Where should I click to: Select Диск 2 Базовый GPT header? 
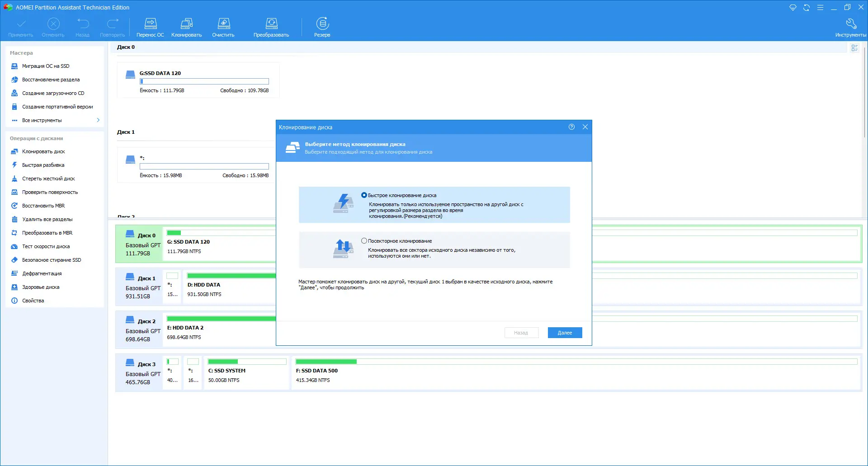tap(139, 330)
